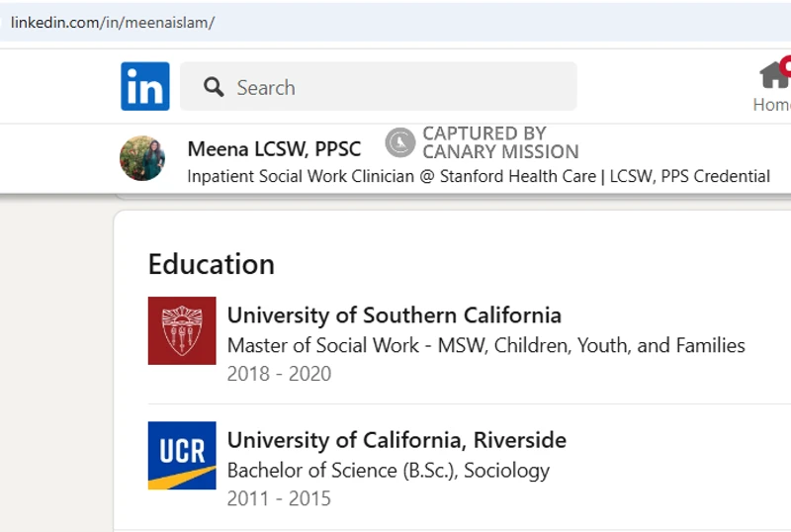This screenshot has width=791, height=532.
Task: Open the University of Southern California logo
Action: click(182, 330)
